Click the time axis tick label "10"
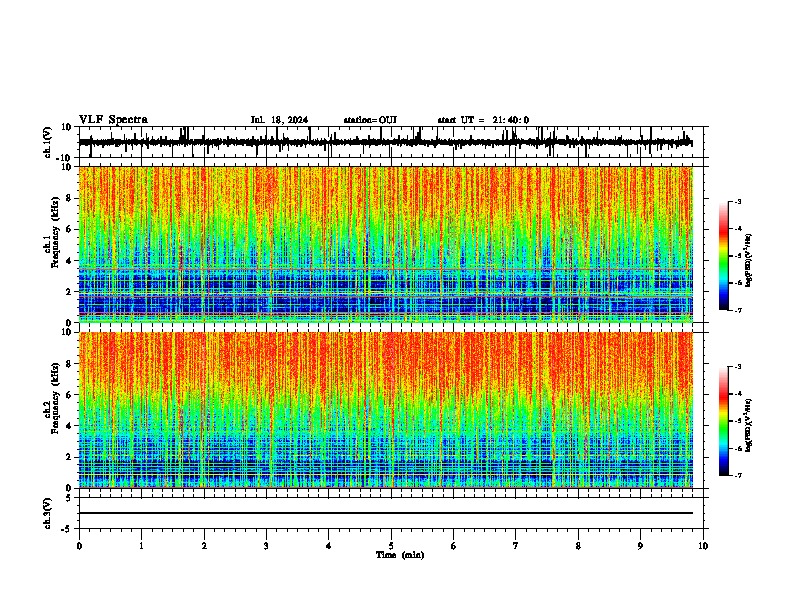 (x=703, y=546)
